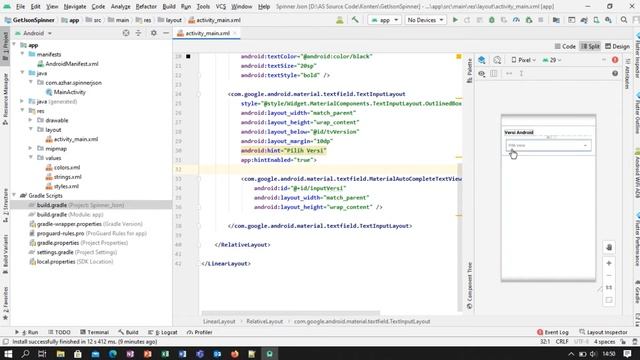Open the Refactor menu

pos(146,7)
